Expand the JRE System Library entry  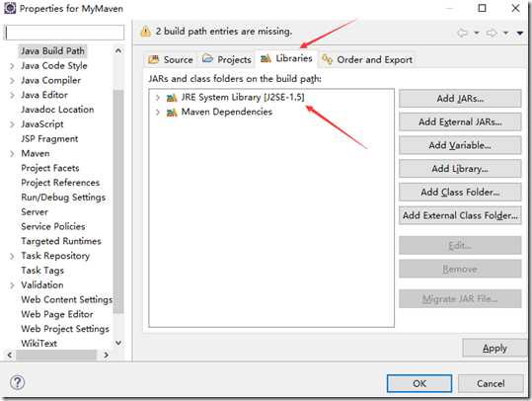coord(158,98)
